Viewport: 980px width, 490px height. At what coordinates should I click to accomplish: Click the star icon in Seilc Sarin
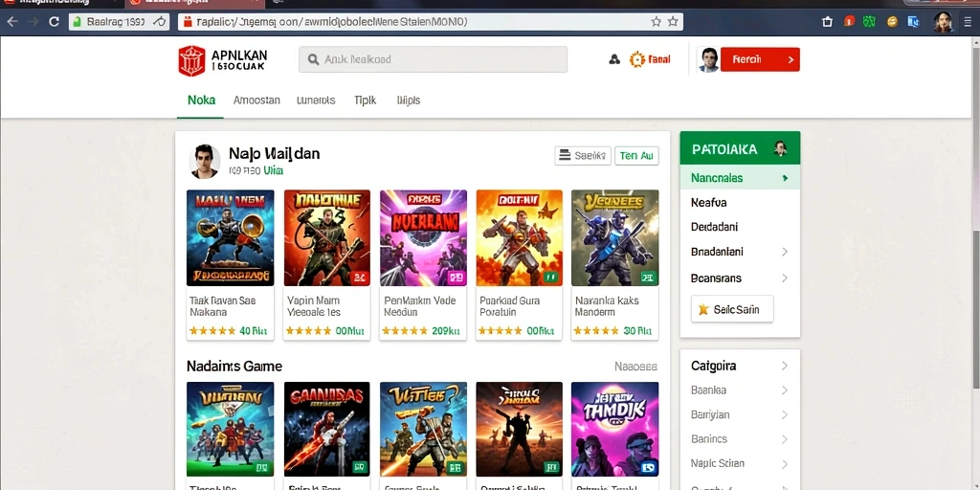pos(703,309)
